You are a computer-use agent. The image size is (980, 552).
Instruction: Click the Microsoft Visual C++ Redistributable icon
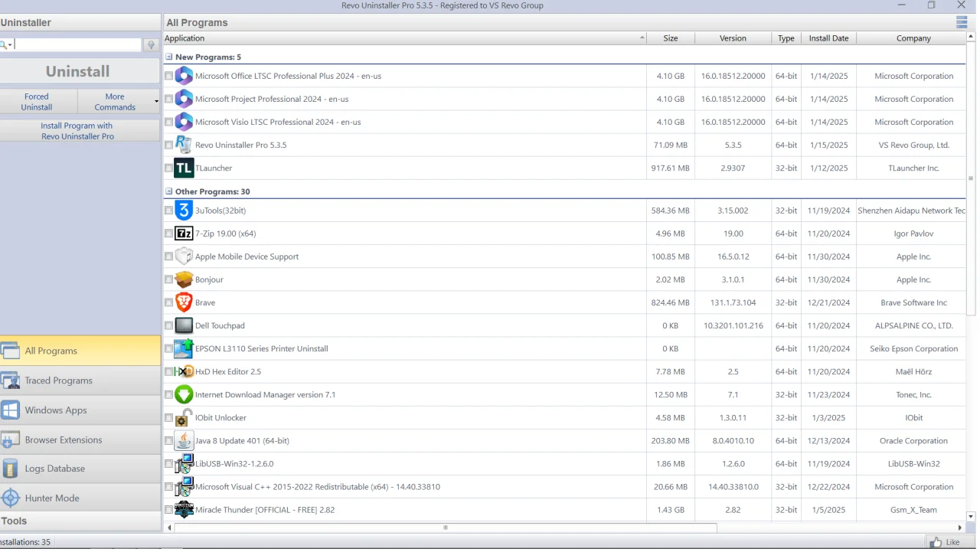click(x=184, y=486)
